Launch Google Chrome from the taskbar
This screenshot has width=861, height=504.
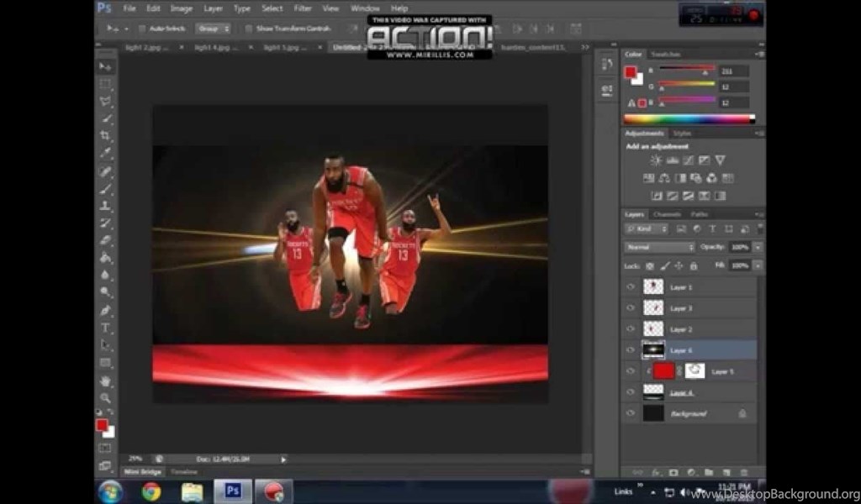click(x=151, y=491)
